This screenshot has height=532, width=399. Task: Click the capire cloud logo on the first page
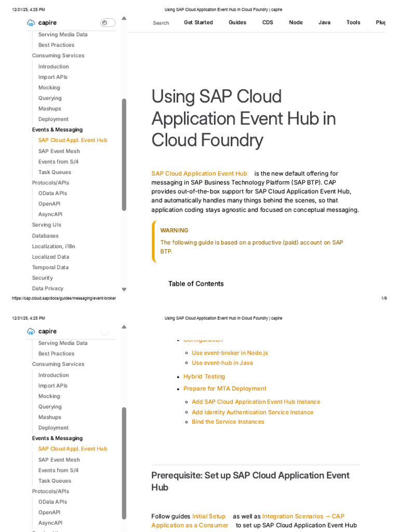[31, 23]
